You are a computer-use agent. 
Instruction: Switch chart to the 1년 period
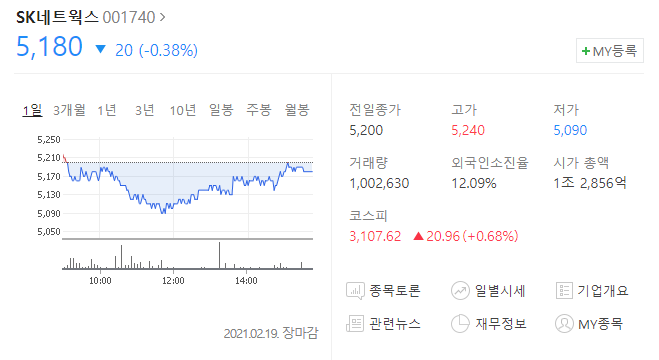click(107, 110)
